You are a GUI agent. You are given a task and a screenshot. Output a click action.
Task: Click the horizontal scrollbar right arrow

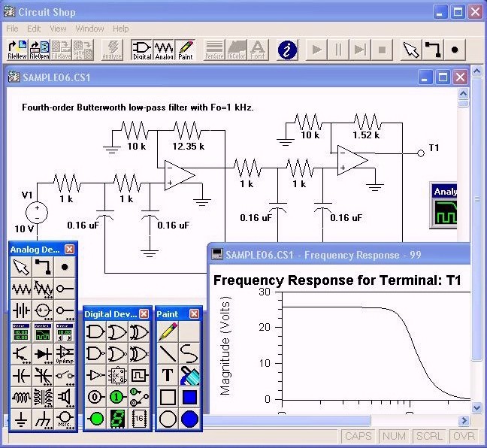click(x=464, y=421)
